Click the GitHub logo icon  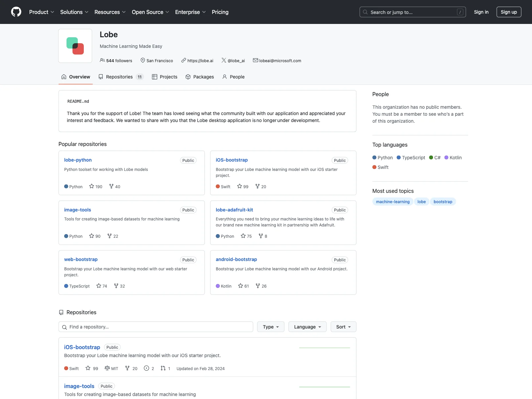point(16,12)
